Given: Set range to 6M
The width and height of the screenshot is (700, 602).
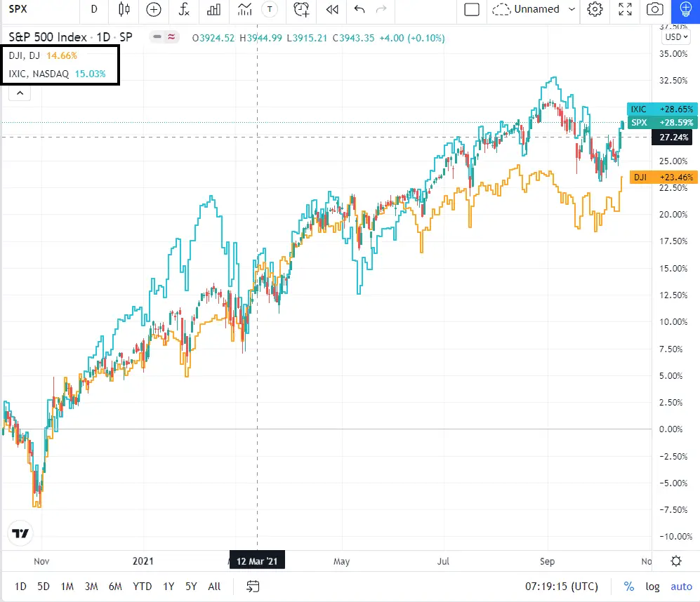Looking at the screenshot, I should [x=115, y=587].
